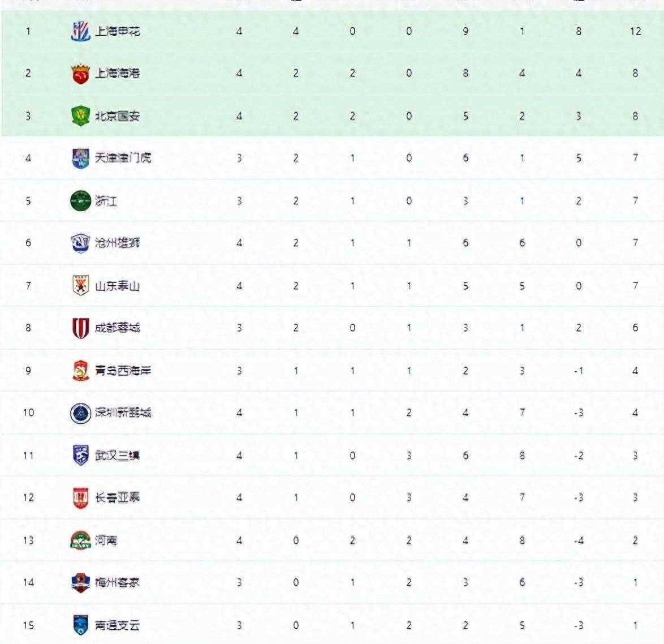Click the 长春亚泰 red crest
664x644 pixels.
click(80, 498)
